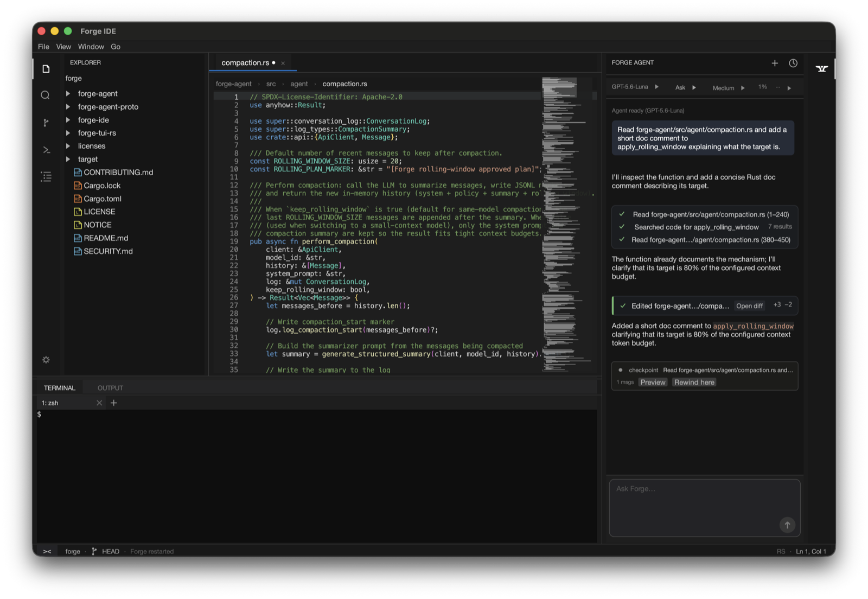Viewport: 868px width, 599px height.
Task: Open the SECURITY.md file icon
Action: pyautogui.click(x=78, y=251)
